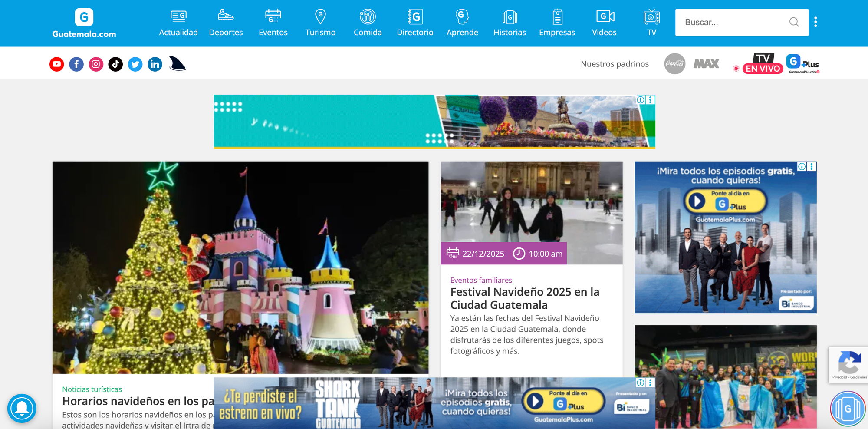Open ad options on bottom banner
Image resolution: width=868 pixels, height=429 pixels.
coord(650,383)
